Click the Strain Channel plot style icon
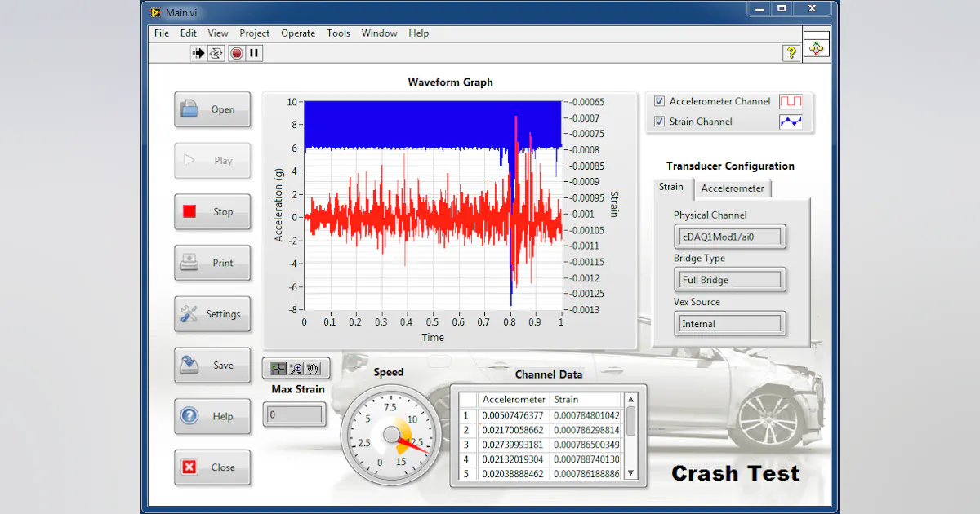Image resolution: width=980 pixels, height=514 pixels. (x=791, y=122)
